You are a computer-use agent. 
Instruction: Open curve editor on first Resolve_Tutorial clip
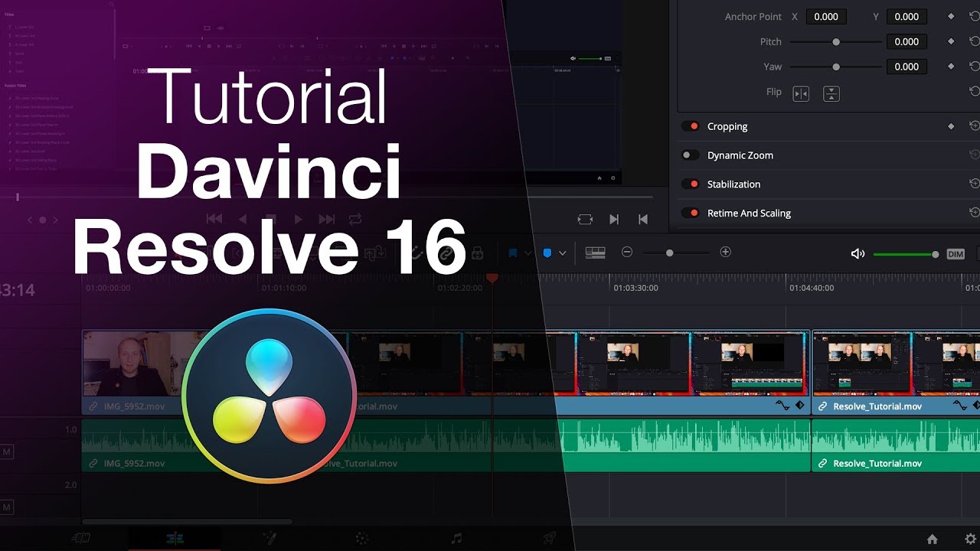click(x=782, y=406)
